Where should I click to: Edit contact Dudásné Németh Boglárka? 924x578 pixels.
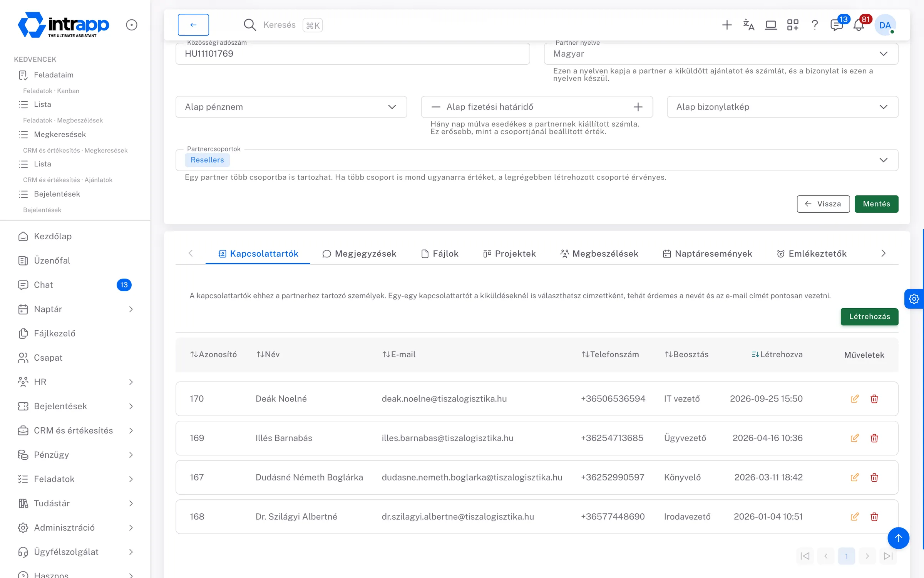[854, 477]
